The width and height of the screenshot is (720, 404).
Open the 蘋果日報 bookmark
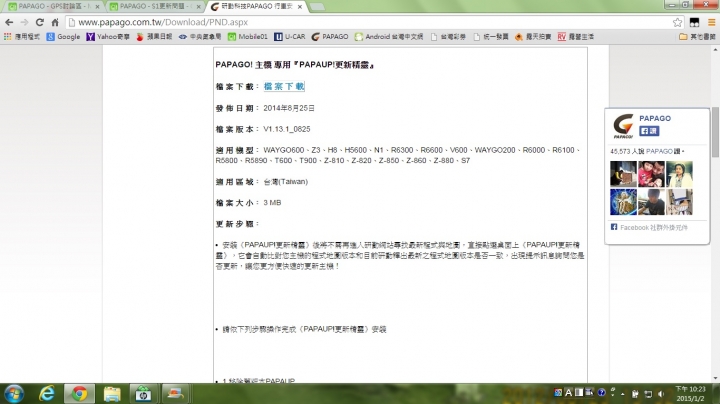point(154,37)
